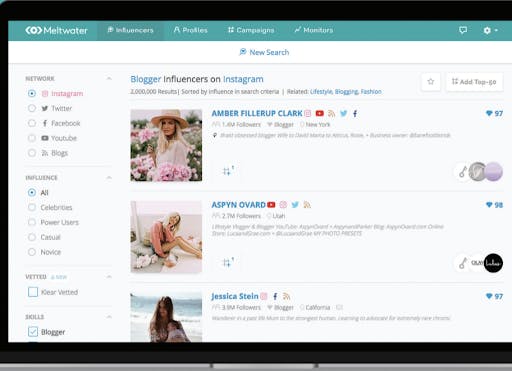Click the key icon on Aspyn Ovard's row
Screen dimensions: 512x371
463,263
